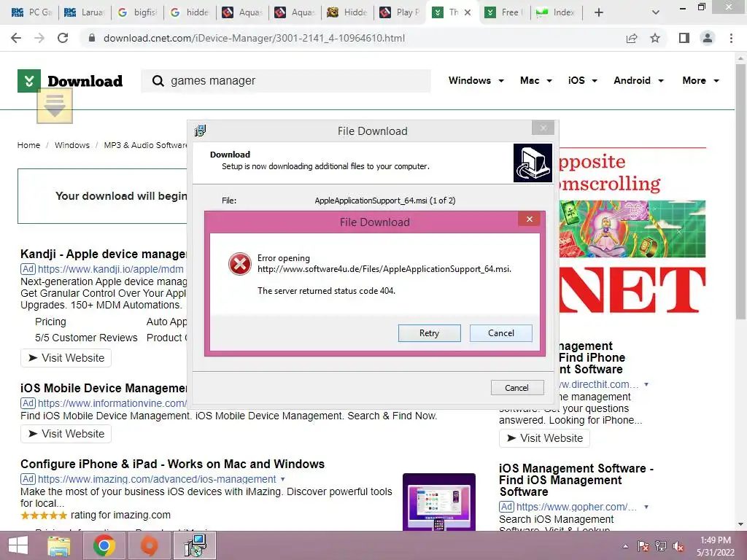This screenshot has width=747, height=560.
Task: Bookmark this page with the star icon
Action: (x=655, y=38)
